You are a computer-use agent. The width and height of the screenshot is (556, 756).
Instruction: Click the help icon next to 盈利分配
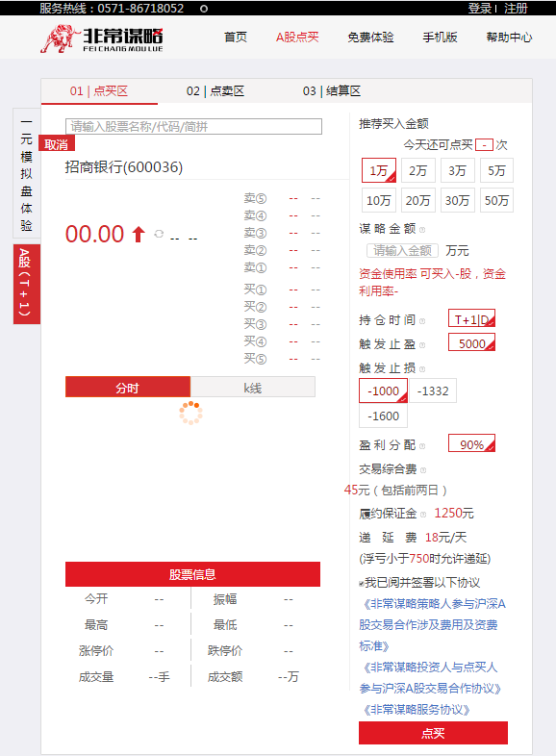click(x=422, y=446)
